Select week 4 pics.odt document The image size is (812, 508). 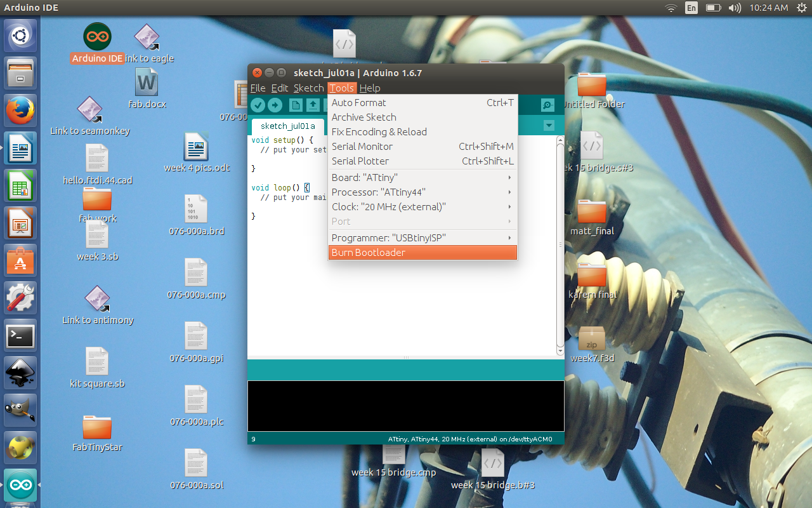coord(197,152)
